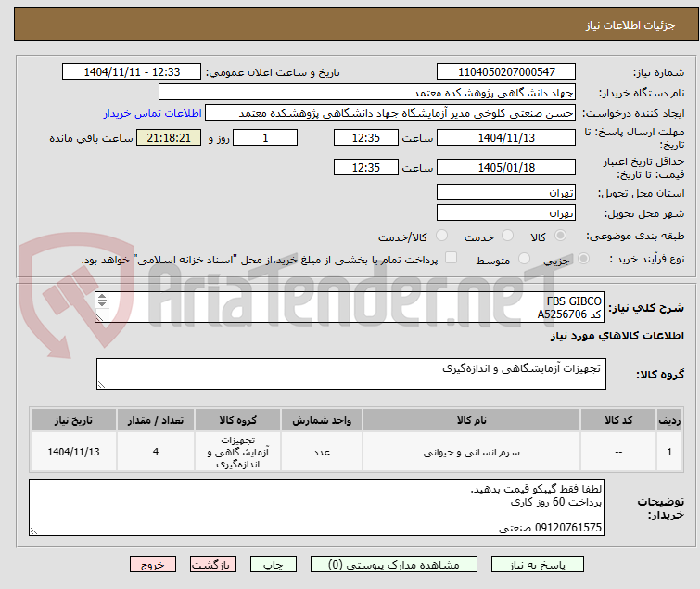Viewport: 700px width, 589px height.
Task: Select the 'کالا' radio button
Action: click(x=560, y=236)
